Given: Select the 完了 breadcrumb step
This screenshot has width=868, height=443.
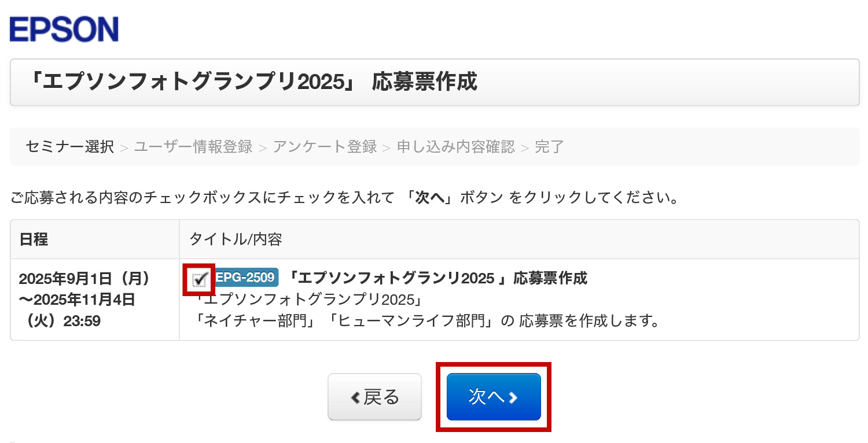Looking at the screenshot, I should [x=549, y=147].
